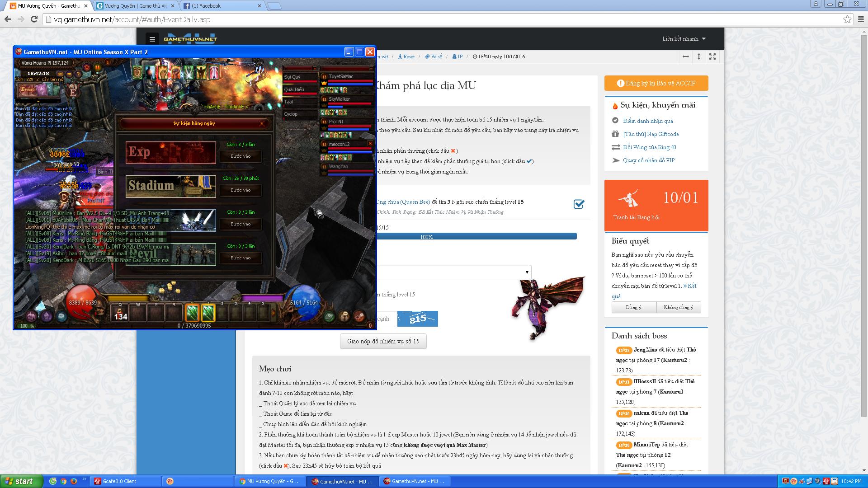Click Bước vào next to Exp event
Image resolution: width=868 pixels, height=488 pixels.
(240, 156)
